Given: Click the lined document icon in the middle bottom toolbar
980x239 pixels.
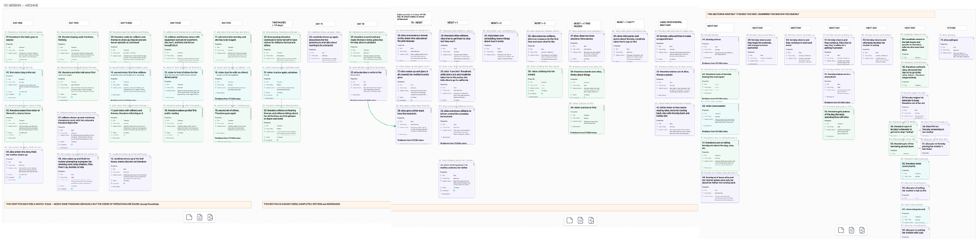Looking at the screenshot, I should pyautogui.click(x=580, y=220).
